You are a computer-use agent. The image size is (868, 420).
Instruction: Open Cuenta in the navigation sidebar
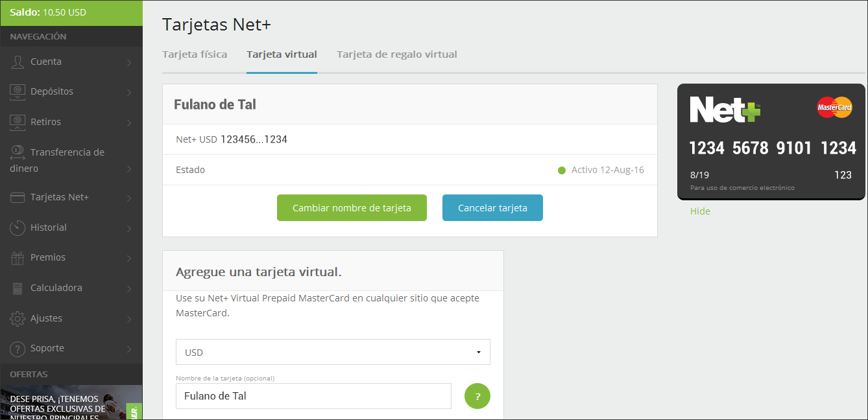[71, 62]
